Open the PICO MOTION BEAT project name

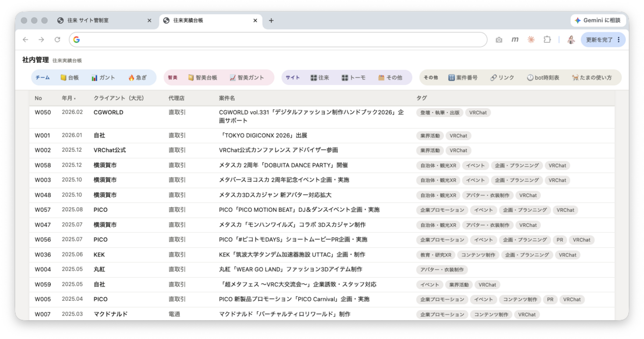299,210
